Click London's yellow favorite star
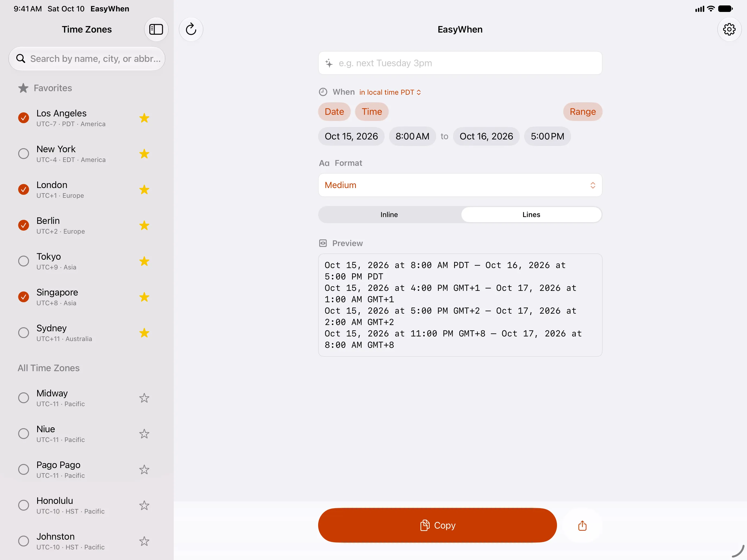 pos(144,189)
